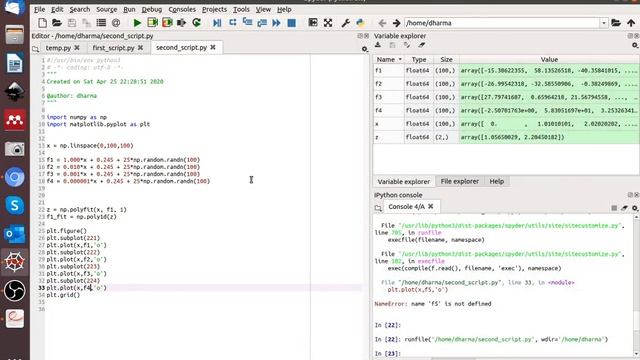Click the working directory path field
The image size is (640, 360).
(502, 23)
